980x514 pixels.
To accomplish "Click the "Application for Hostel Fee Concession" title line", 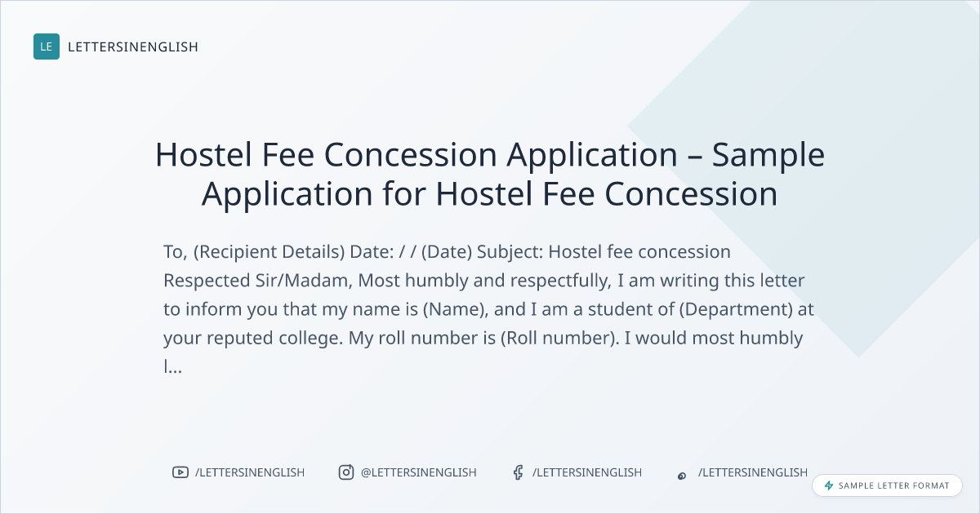I will click(x=489, y=194).
